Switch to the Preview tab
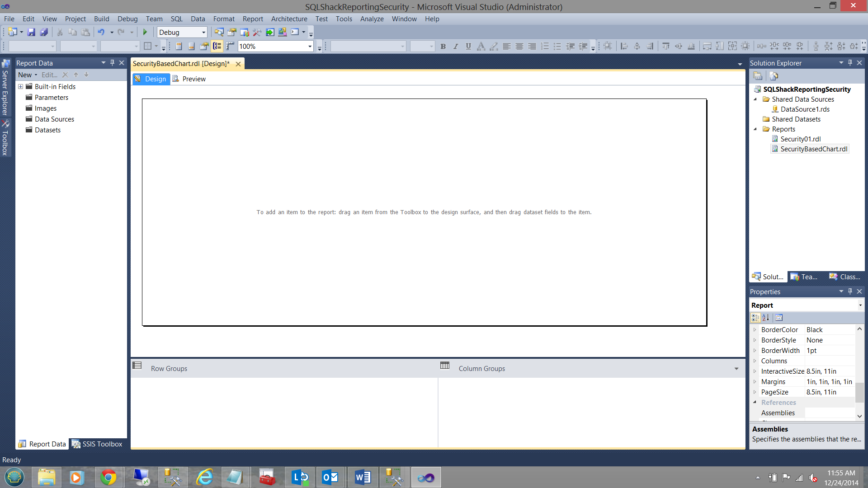This screenshot has width=868, height=488. point(193,79)
